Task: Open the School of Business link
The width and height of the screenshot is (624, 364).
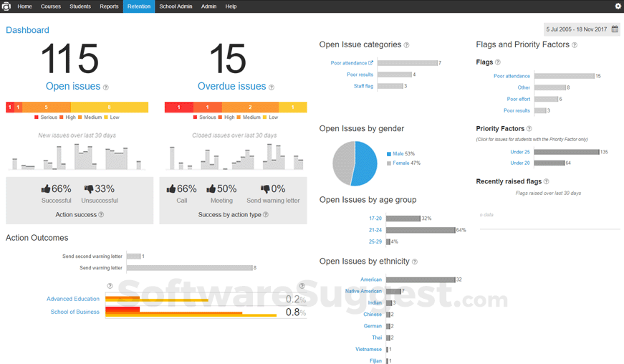Action: point(75,312)
